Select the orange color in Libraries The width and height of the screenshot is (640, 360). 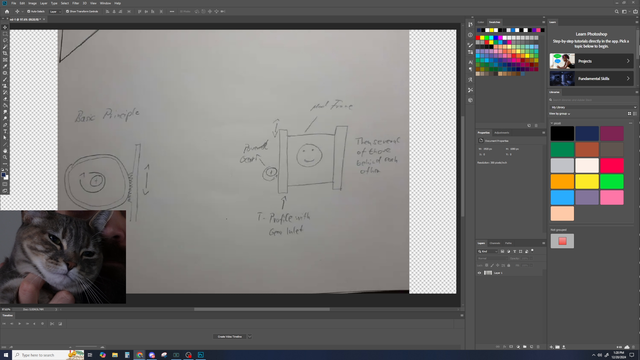tap(562, 182)
